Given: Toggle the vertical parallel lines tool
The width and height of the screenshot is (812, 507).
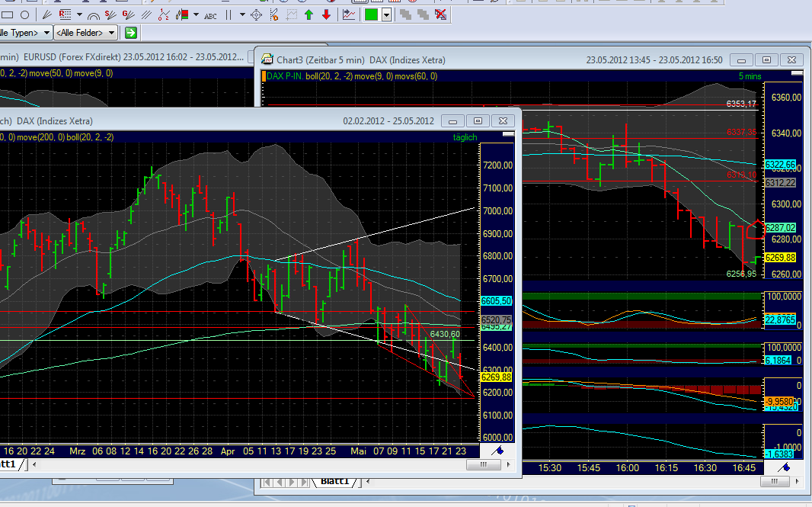Looking at the screenshot, I should click(x=228, y=14).
